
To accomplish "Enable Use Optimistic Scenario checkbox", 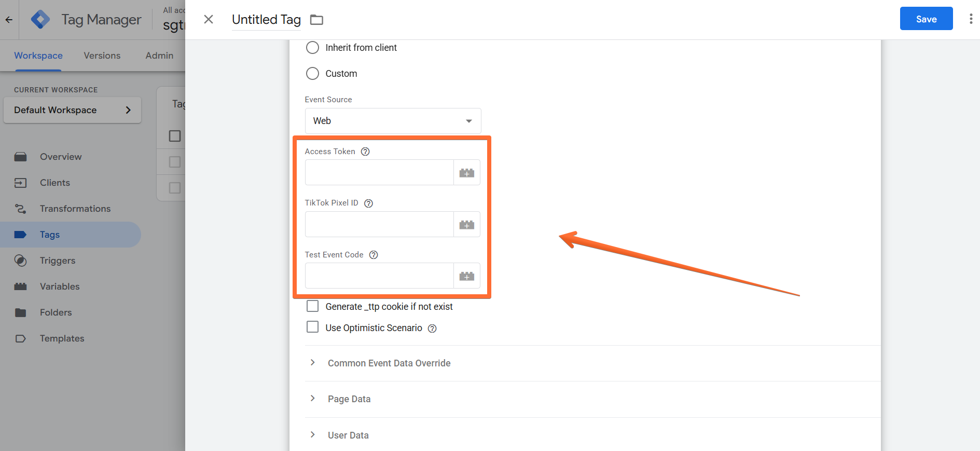I will click(x=312, y=327).
